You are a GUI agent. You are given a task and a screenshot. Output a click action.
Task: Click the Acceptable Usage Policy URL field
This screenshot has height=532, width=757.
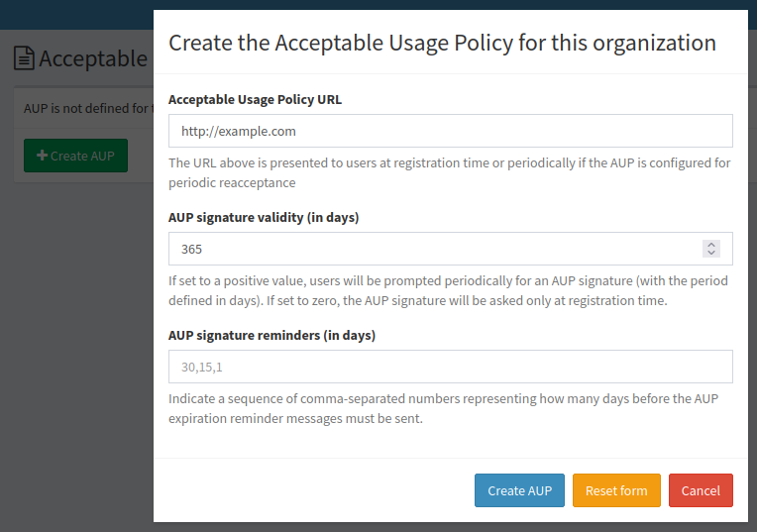tap(450, 131)
